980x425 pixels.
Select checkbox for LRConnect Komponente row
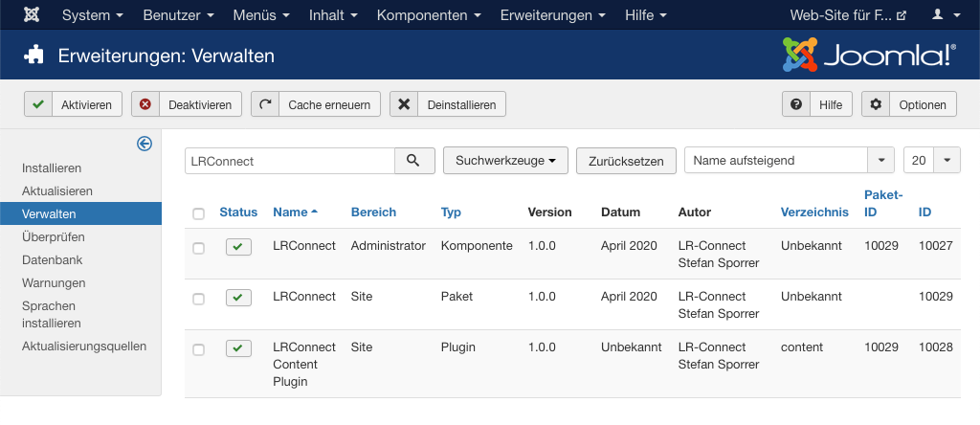click(x=199, y=248)
